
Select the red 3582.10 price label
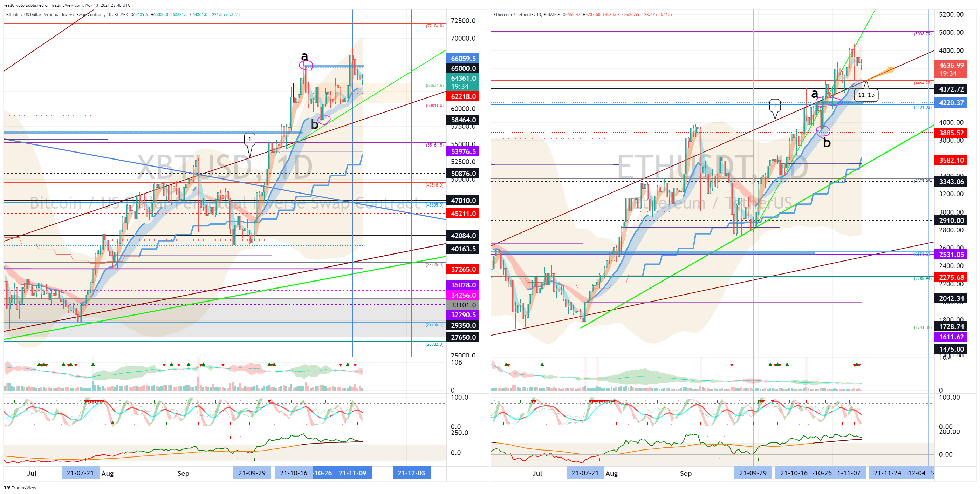coord(951,160)
